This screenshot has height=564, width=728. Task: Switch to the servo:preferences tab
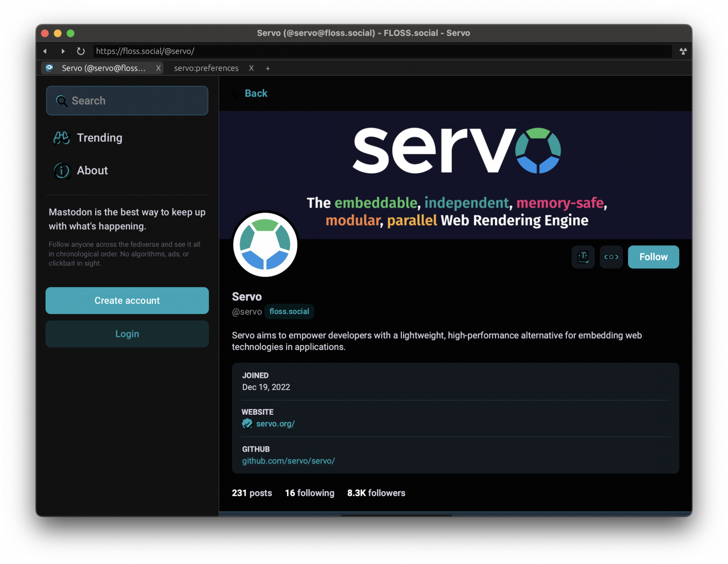coord(206,68)
